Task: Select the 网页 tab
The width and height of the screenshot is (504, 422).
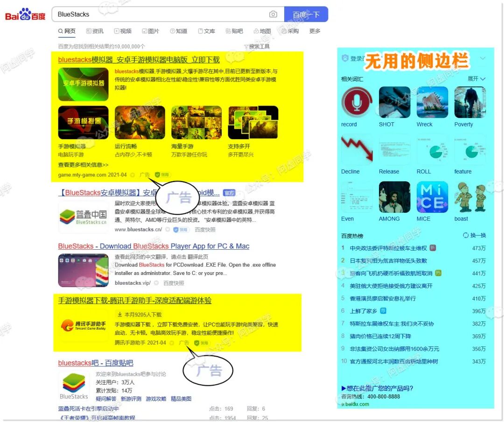Action: point(67,31)
